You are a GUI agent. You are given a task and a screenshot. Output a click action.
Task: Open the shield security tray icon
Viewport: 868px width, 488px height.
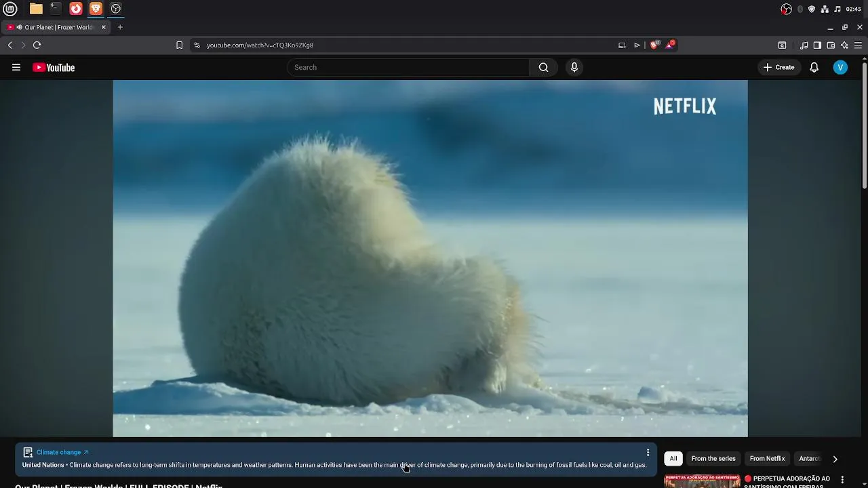point(812,9)
